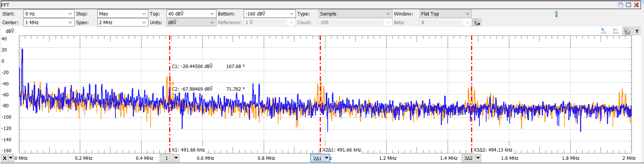Open the 2Δ1 cursor dropdown arrow
This screenshot has height=164, width=644.
pos(327,158)
